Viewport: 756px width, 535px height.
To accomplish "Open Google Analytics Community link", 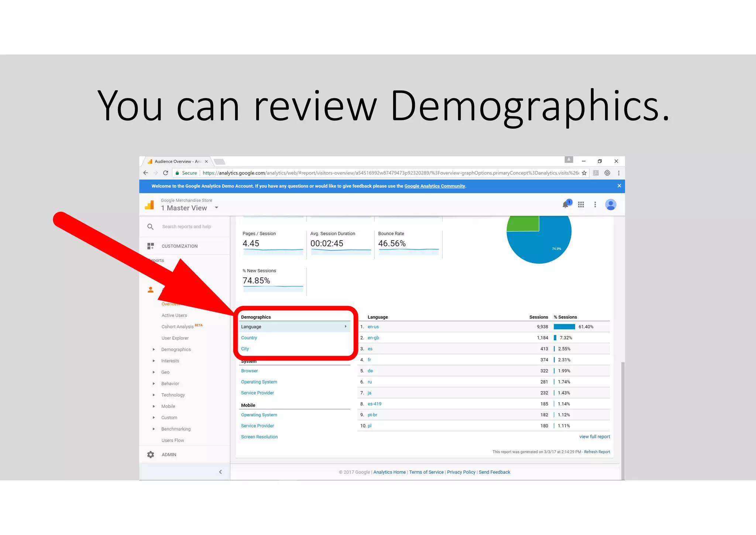I will point(434,186).
